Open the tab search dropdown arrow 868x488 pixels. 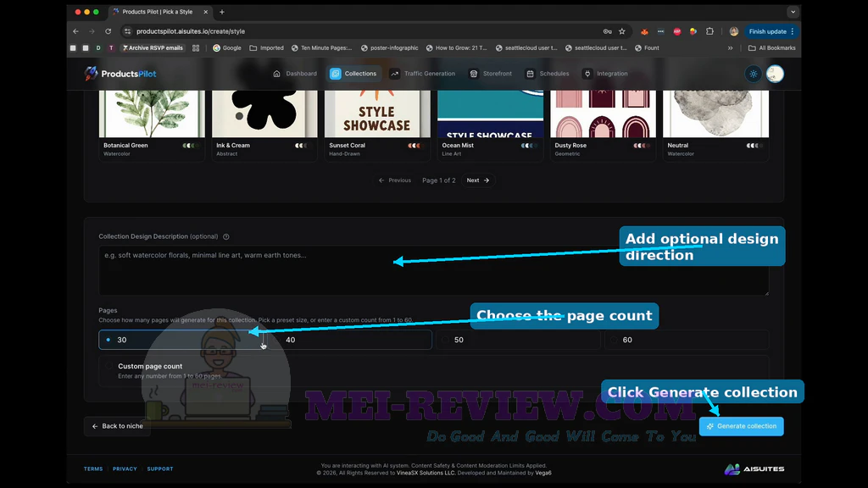[x=793, y=12]
